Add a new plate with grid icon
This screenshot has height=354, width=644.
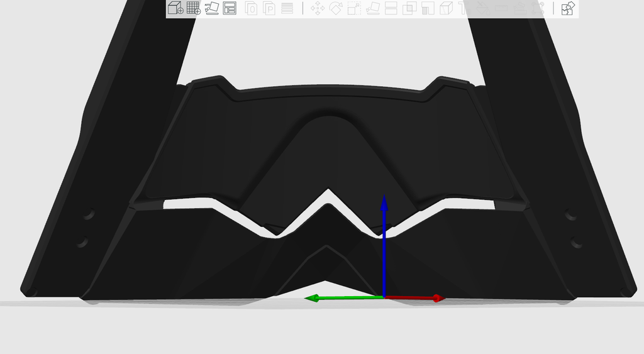[194, 8]
